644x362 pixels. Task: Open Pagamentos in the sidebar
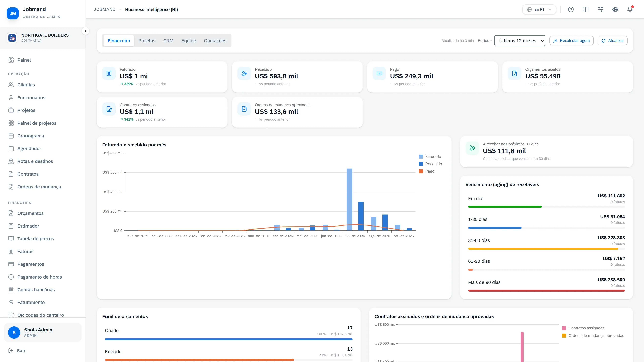pos(43,264)
